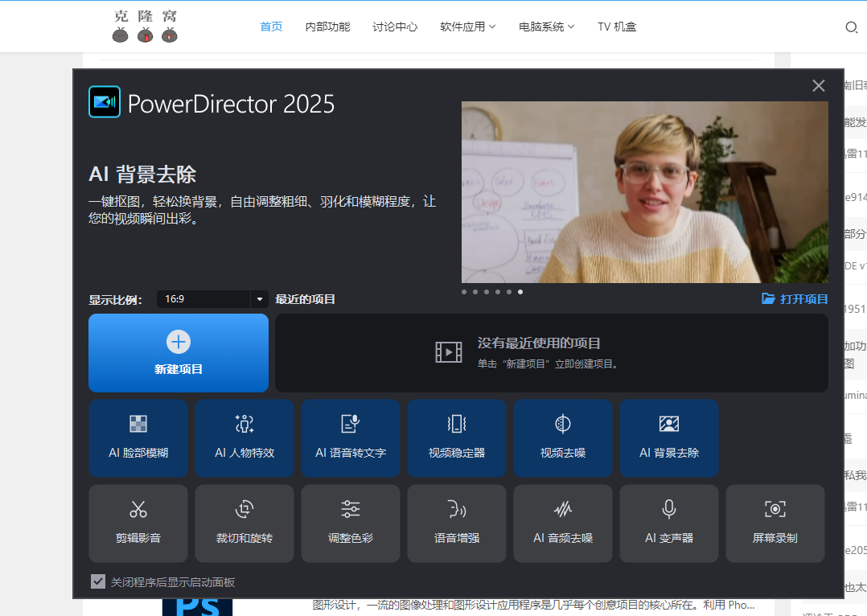The image size is (867, 616).
Task: Click the PowerDirector 2025 title text
Action: click(x=231, y=104)
